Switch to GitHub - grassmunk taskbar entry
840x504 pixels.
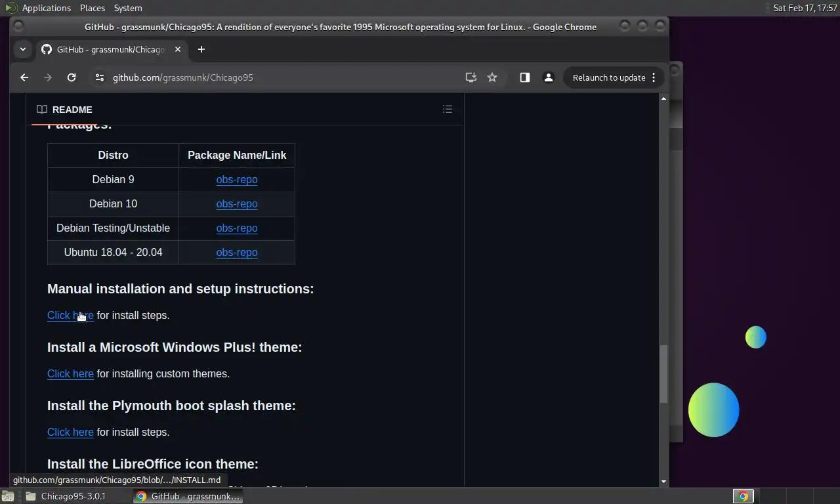(x=188, y=496)
